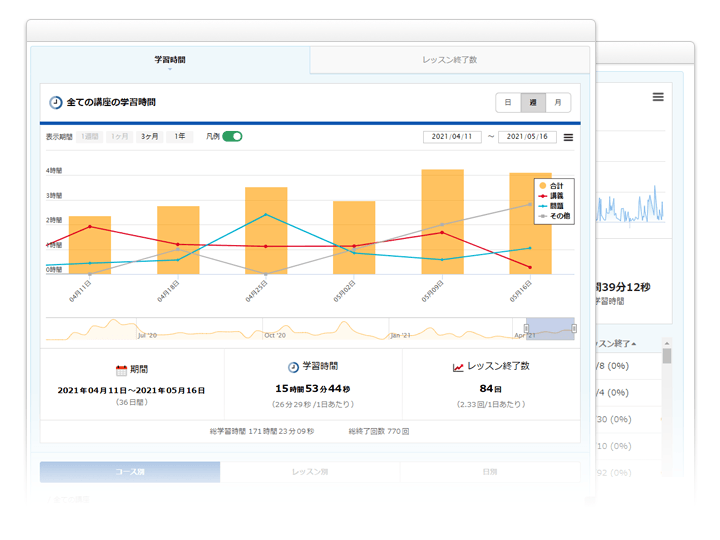This screenshot has width=720, height=540.
Task: Open hamburger menu in the background window
Action: point(658,97)
